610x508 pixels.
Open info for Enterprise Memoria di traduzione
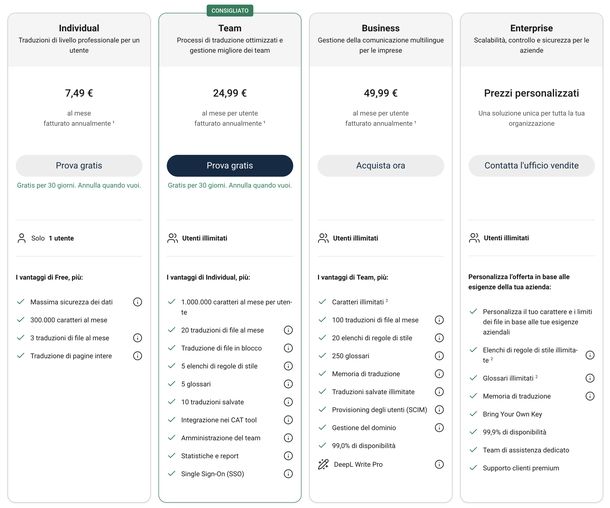(590, 396)
